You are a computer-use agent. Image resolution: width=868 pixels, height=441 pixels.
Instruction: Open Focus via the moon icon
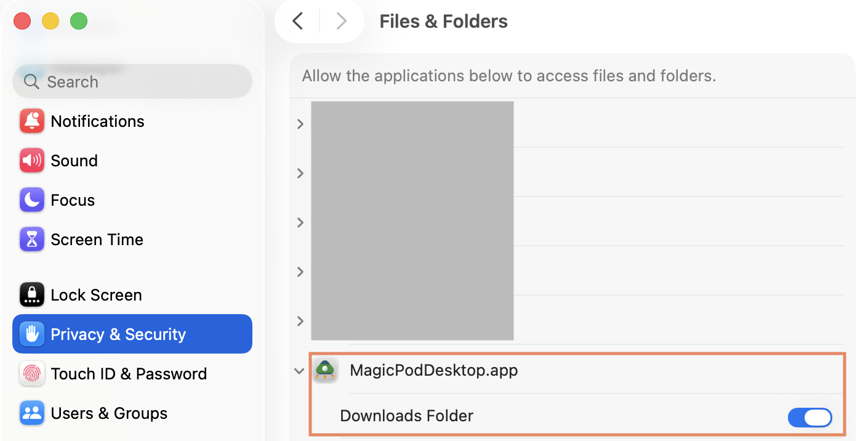(x=32, y=200)
